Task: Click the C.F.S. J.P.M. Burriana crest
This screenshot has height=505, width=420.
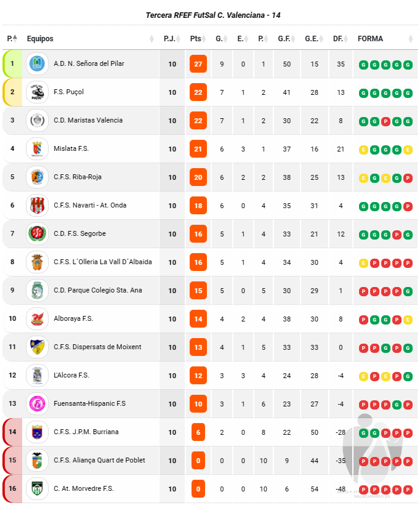Action: tap(37, 432)
